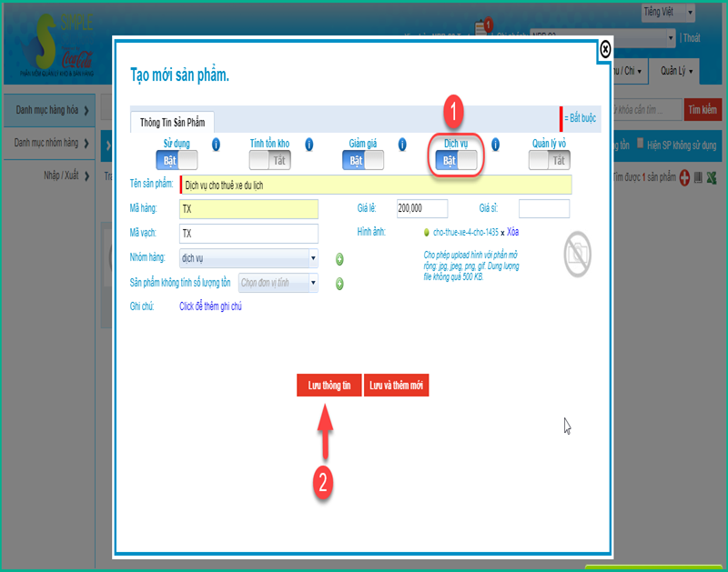The height and width of the screenshot is (572, 728).
Task: Click the info icon beside Sử dụng
Action: 216,145
